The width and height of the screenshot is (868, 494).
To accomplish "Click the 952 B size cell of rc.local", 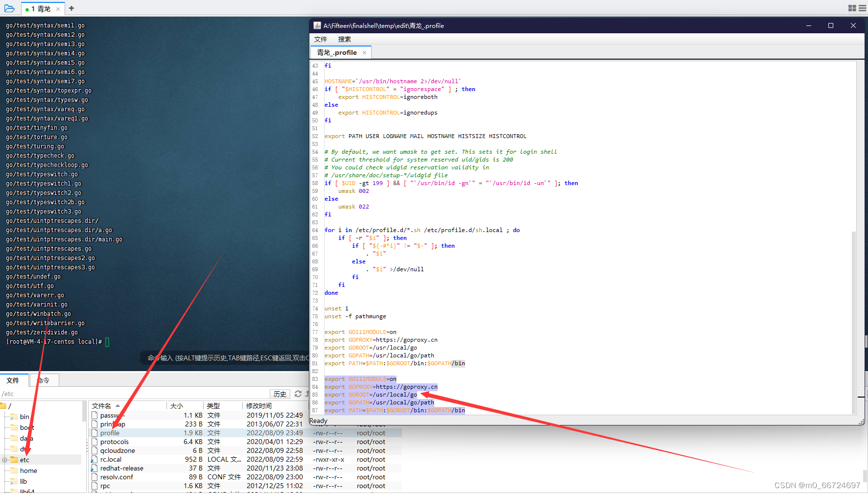I will tap(193, 459).
